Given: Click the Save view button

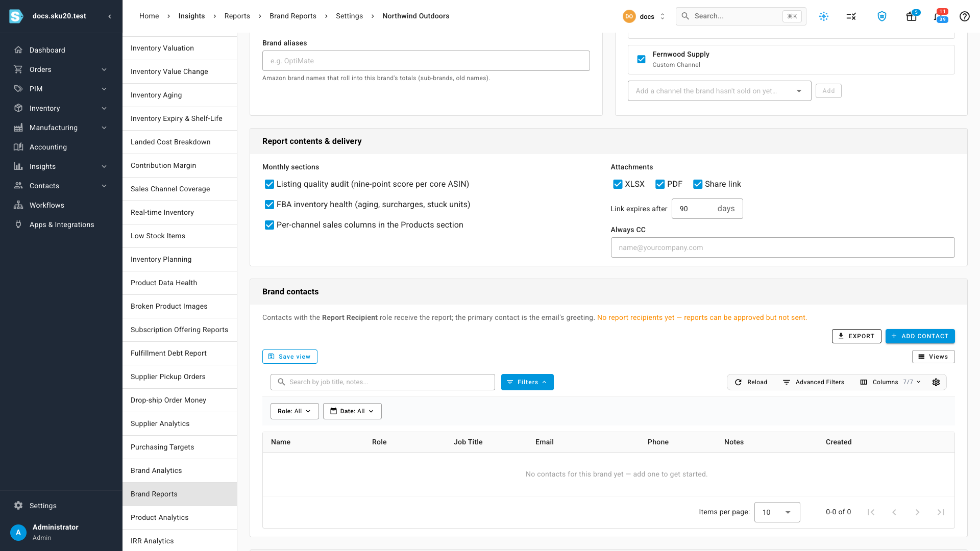Looking at the screenshot, I should pyautogui.click(x=289, y=357).
